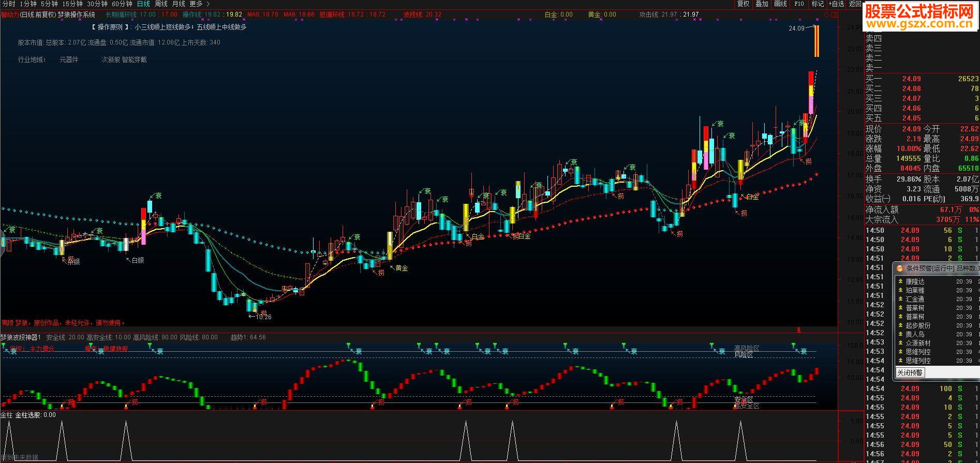Click the 返回 back button
Viewport: 980px width, 463px height.
click(x=855, y=4)
